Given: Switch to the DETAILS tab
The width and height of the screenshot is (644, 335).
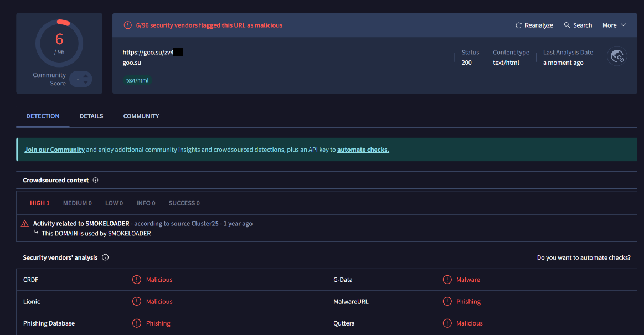Looking at the screenshot, I should (x=91, y=116).
